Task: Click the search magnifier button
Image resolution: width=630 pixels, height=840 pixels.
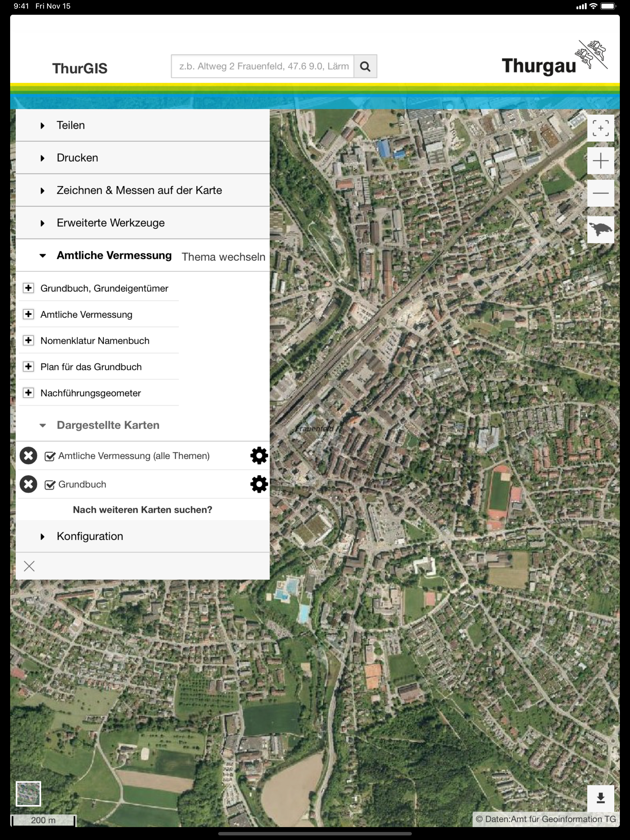Action: (365, 66)
